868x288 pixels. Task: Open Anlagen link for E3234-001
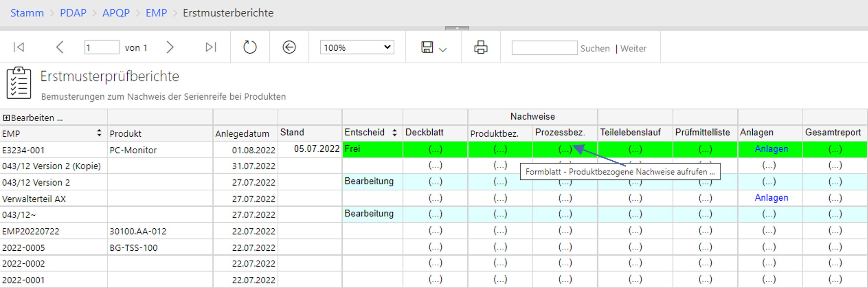[771, 149]
